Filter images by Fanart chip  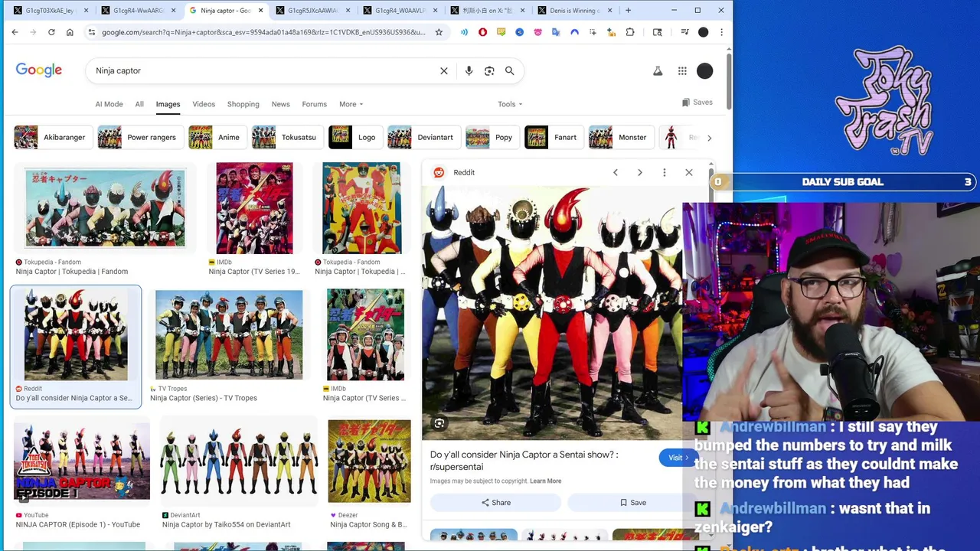tap(554, 137)
